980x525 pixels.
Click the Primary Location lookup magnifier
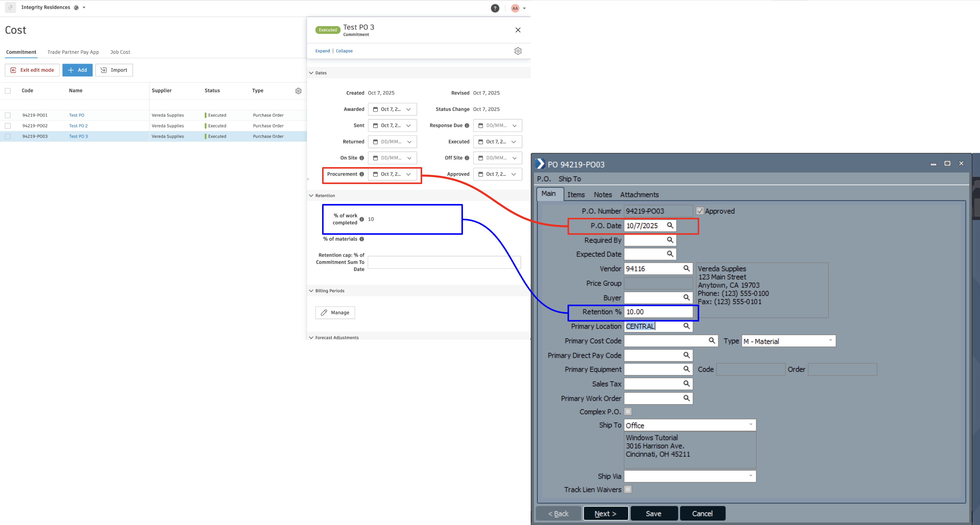(x=686, y=326)
